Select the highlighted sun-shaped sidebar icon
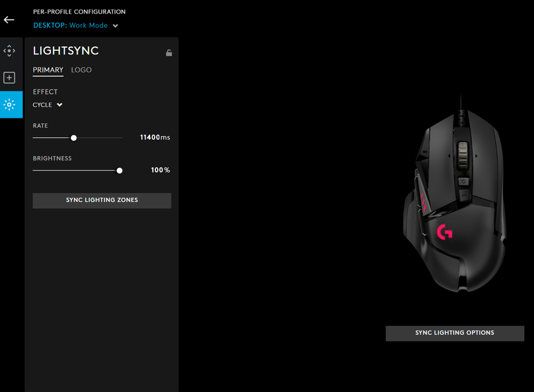The image size is (534, 392). pos(10,104)
